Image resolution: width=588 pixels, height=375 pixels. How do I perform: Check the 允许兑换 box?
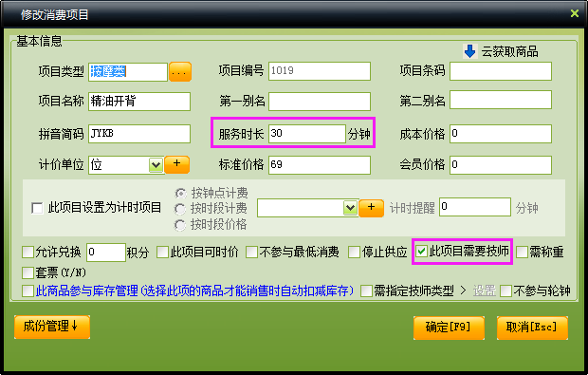pos(28,252)
